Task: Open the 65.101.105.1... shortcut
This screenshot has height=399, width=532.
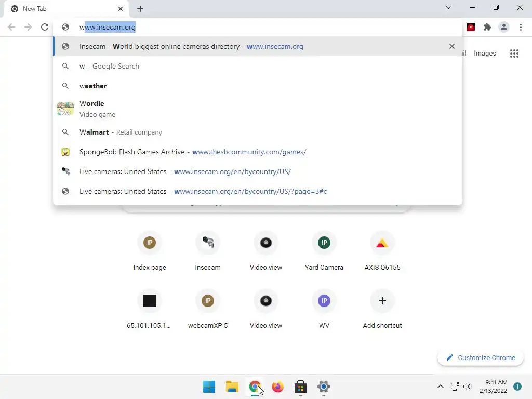Action: coord(150,310)
